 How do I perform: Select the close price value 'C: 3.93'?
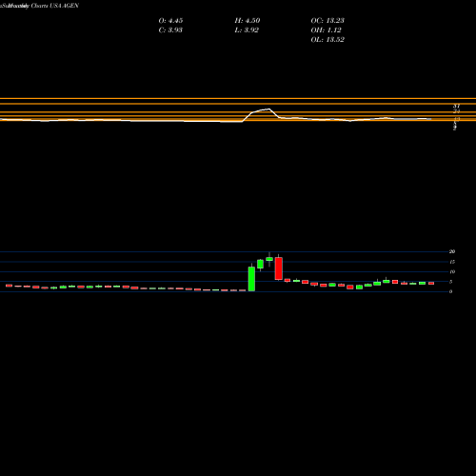point(170,30)
